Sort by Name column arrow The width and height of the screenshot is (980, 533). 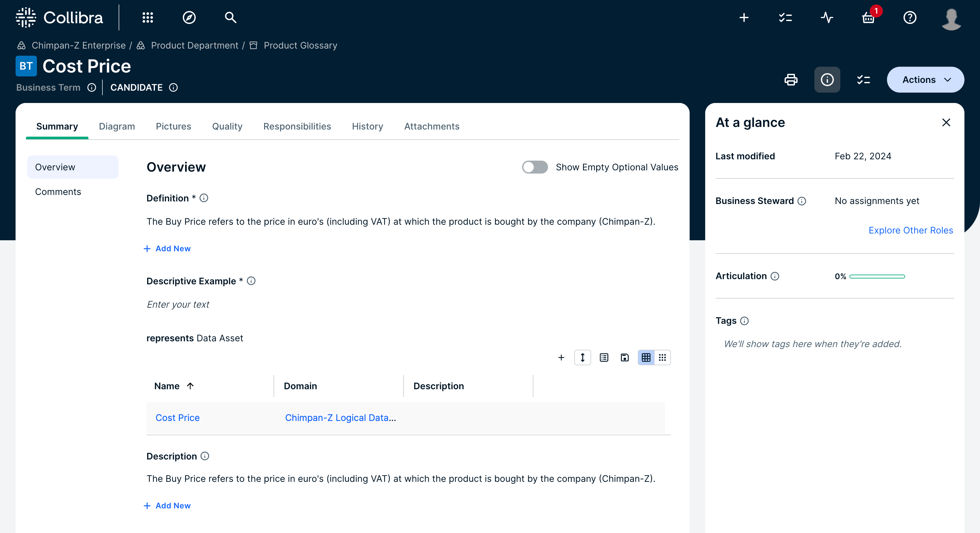[x=190, y=386]
